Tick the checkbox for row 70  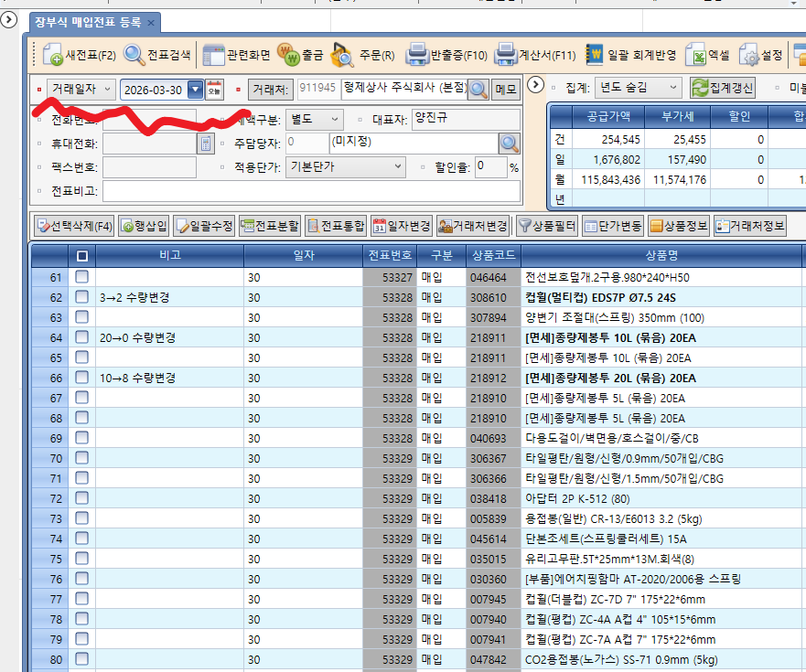click(82, 458)
